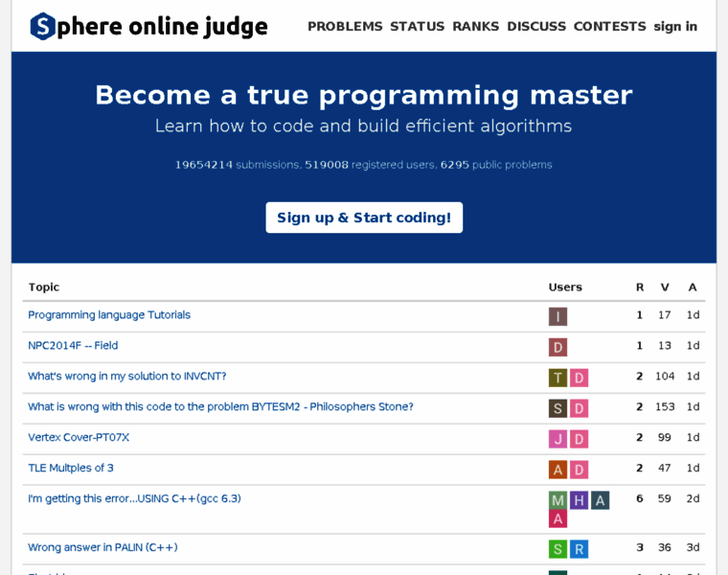The image size is (728, 575).
Task: Click avatar D in Vertex Cover row
Action: pyautogui.click(x=579, y=439)
